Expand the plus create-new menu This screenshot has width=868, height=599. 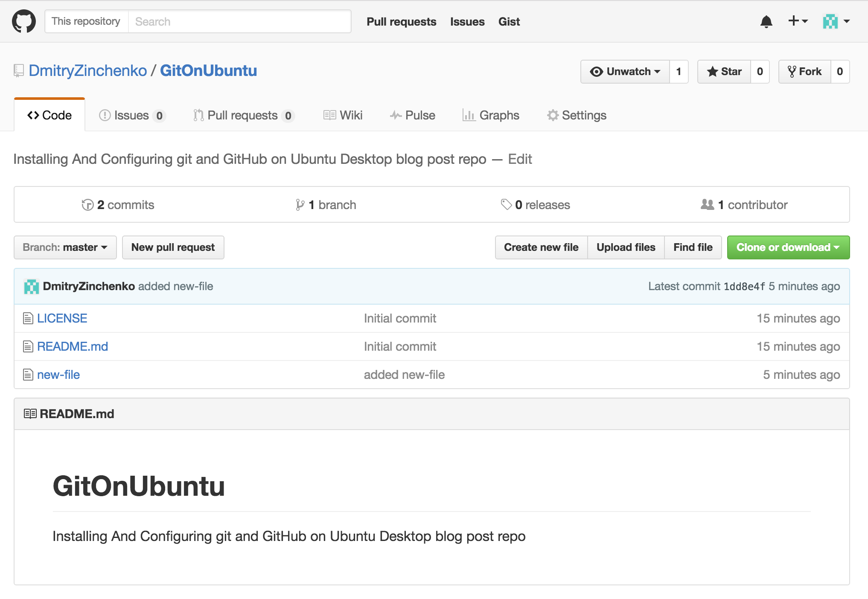[797, 21]
